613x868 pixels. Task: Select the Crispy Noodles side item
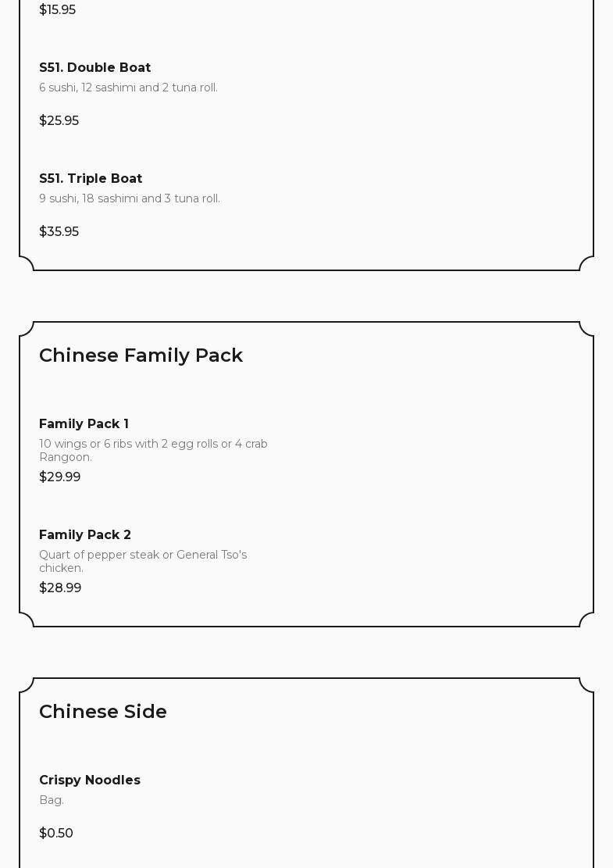90,780
